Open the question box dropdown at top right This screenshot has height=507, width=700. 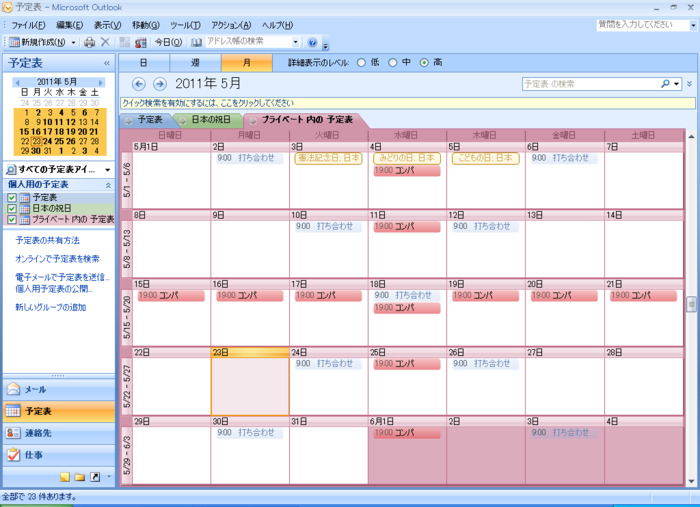(693, 25)
